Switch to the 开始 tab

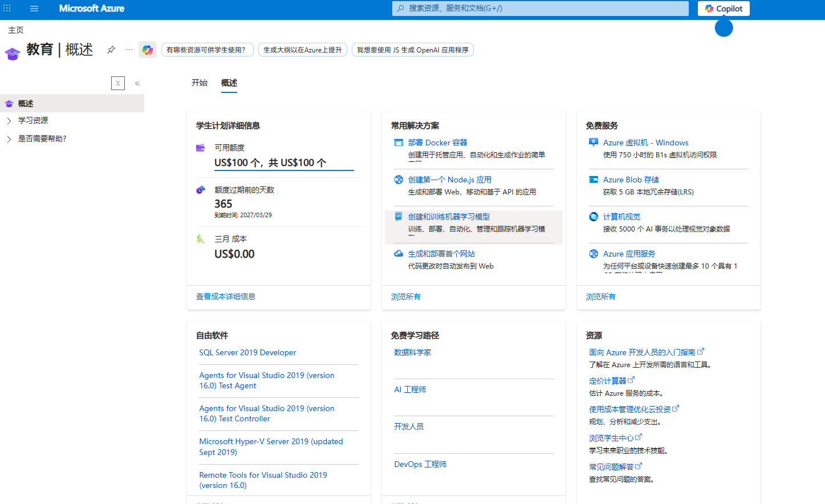[x=200, y=83]
